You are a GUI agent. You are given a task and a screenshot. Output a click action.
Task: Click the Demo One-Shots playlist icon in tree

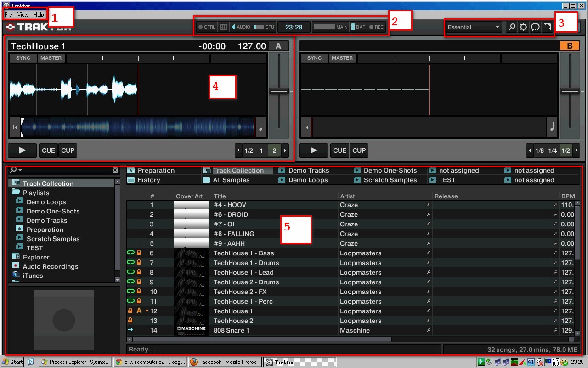pyautogui.click(x=19, y=211)
